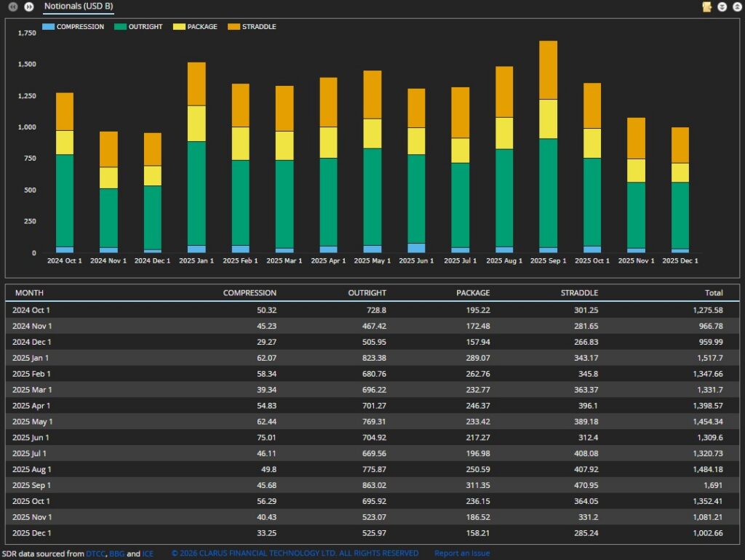Click the yellow export note icon

[x=706, y=7]
